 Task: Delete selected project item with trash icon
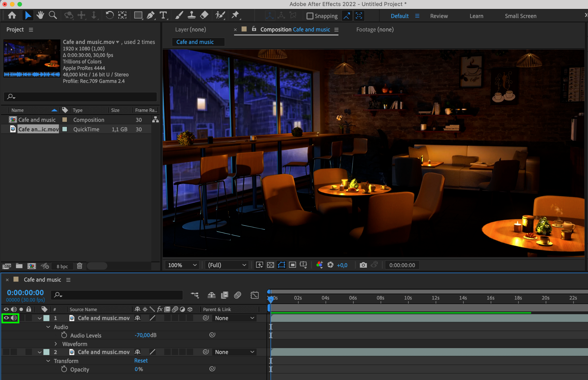(80, 266)
